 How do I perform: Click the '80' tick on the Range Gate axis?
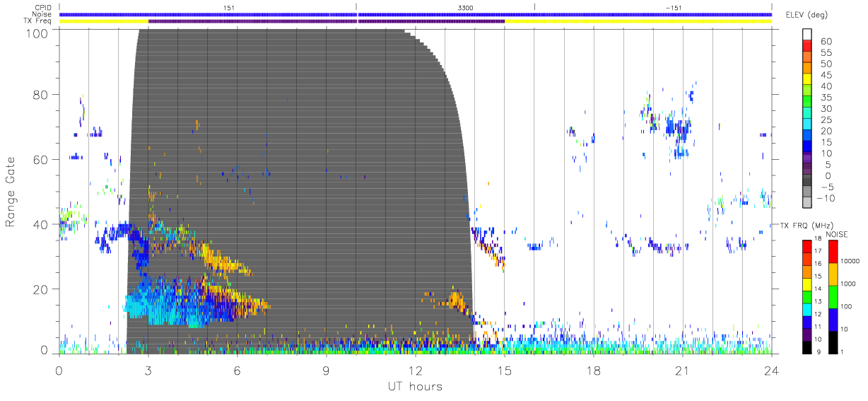(x=41, y=95)
